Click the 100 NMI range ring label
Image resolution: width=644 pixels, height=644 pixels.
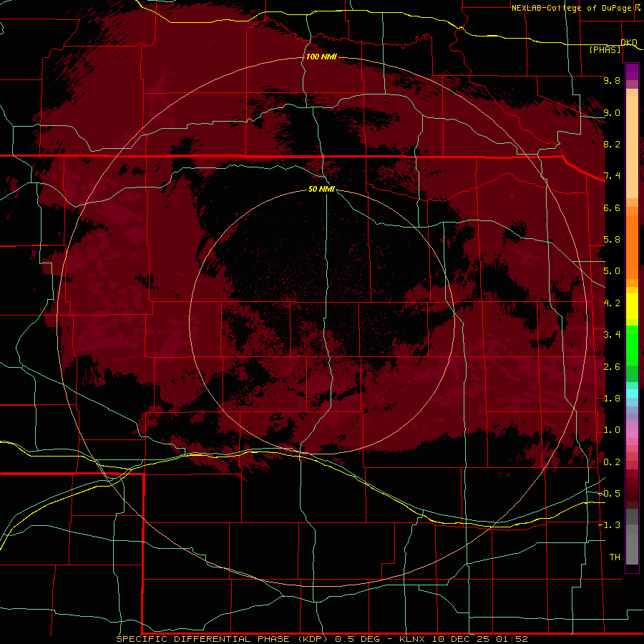pos(321,57)
